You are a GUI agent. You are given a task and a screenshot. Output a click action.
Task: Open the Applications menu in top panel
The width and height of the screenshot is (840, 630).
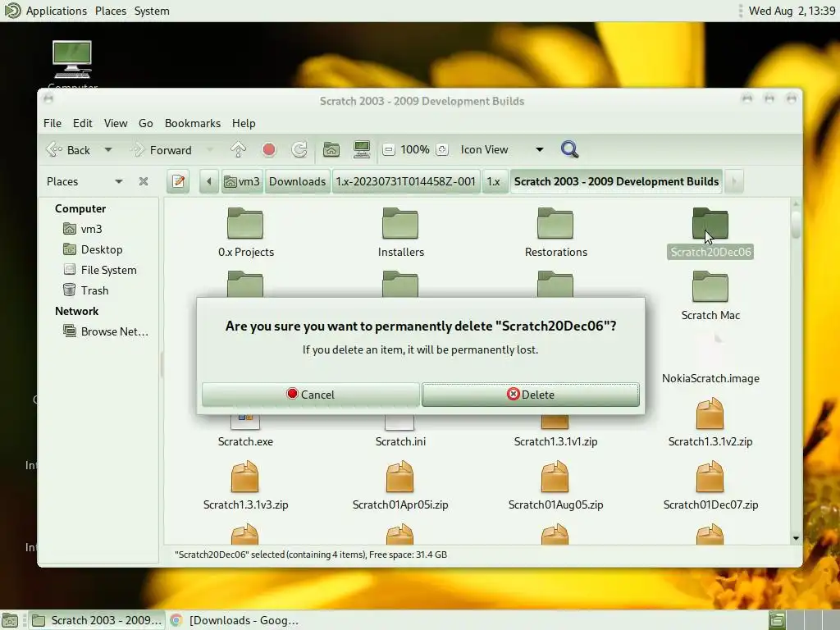click(57, 11)
